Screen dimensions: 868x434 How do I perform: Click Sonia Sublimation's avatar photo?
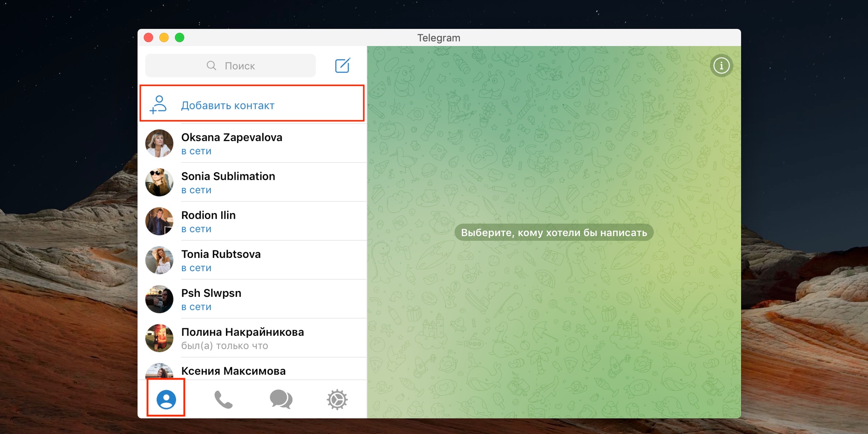pos(159,182)
